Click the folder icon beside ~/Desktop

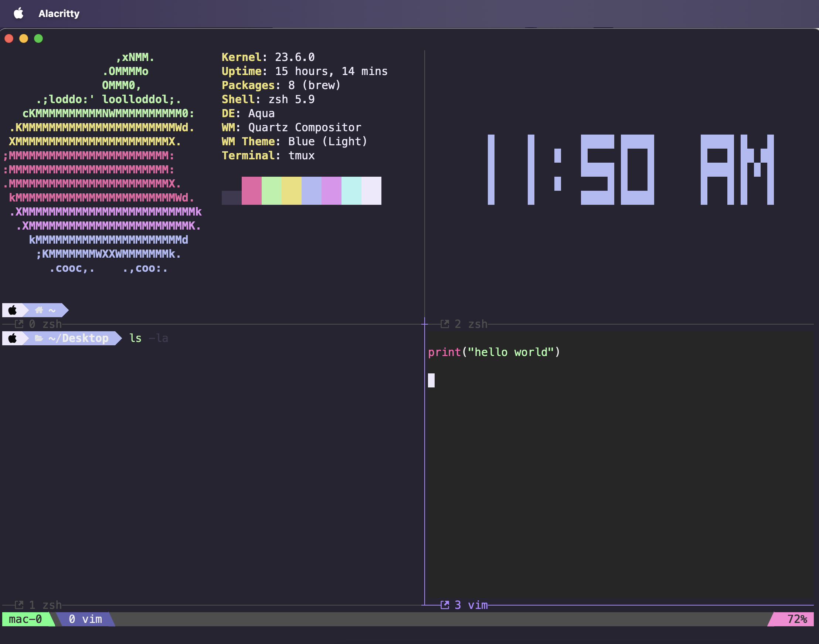pyautogui.click(x=39, y=338)
